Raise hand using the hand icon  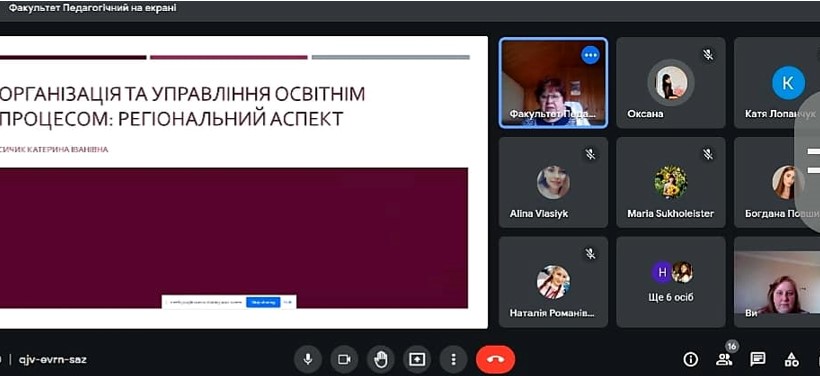point(381,359)
